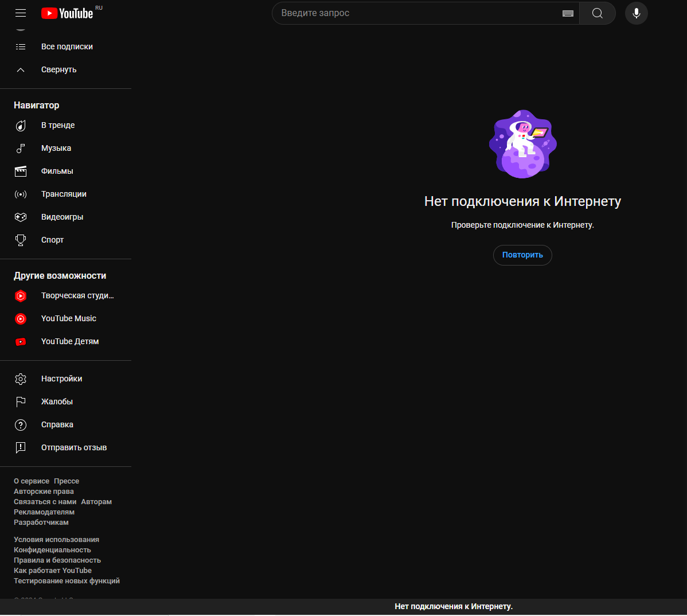This screenshot has height=616, width=687.
Task: Click the Авторам footer link
Action: [96, 502]
